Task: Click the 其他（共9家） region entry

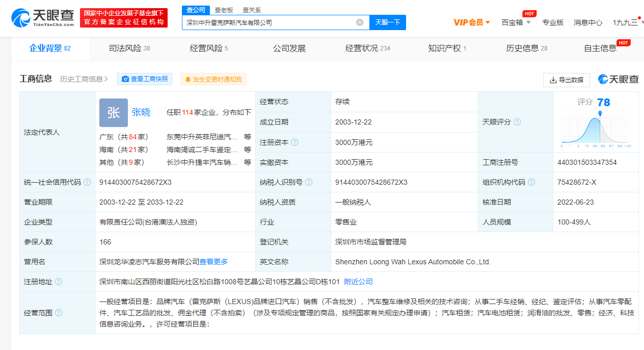Action: coord(122,162)
